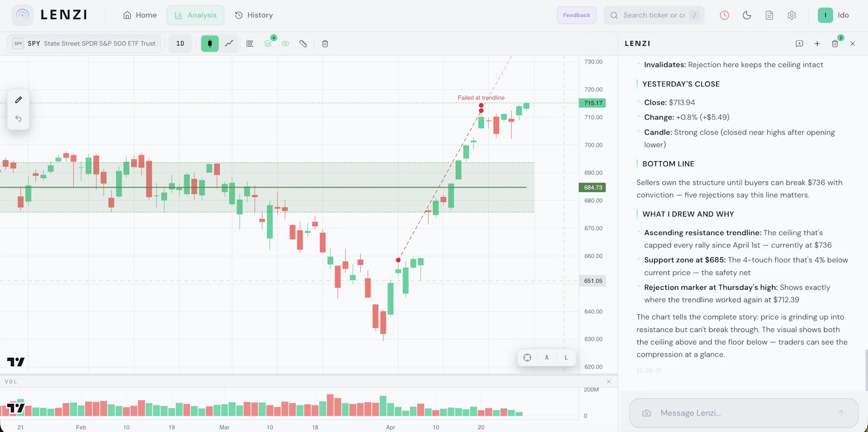868x432 pixels.
Task: Click the "BOTTOM LINE" heading
Action: click(x=668, y=164)
